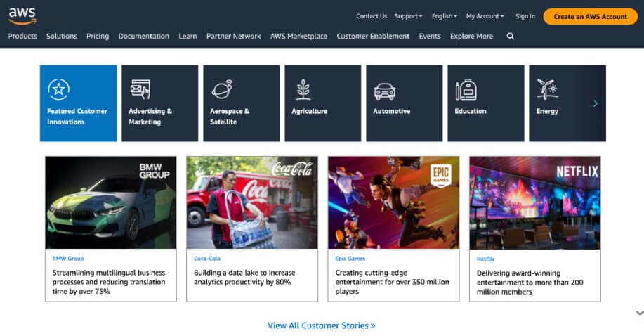The width and height of the screenshot is (644, 336).
Task: Click View All Customer Stories link
Action: tap(321, 325)
